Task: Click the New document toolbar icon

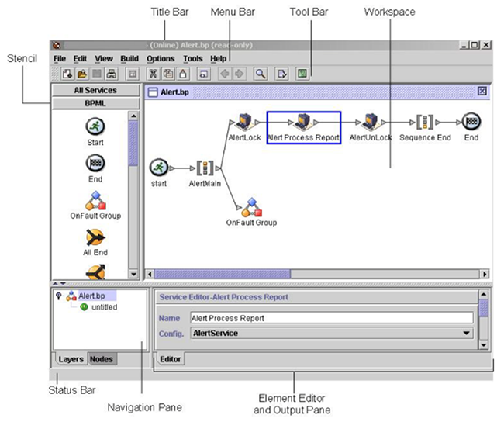Action: click(67, 74)
